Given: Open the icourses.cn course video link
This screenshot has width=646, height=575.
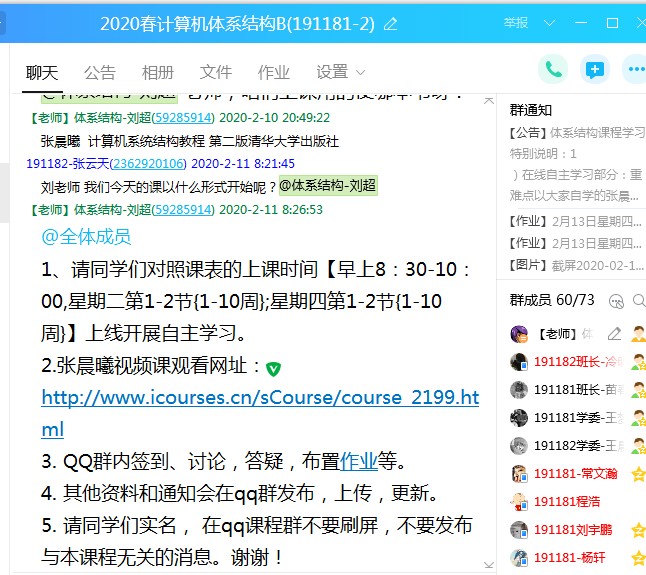Looking at the screenshot, I should [260, 398].
